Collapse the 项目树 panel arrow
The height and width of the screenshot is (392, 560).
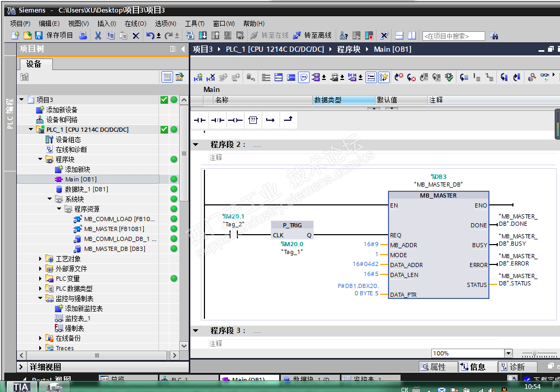(x=183, y=49)
